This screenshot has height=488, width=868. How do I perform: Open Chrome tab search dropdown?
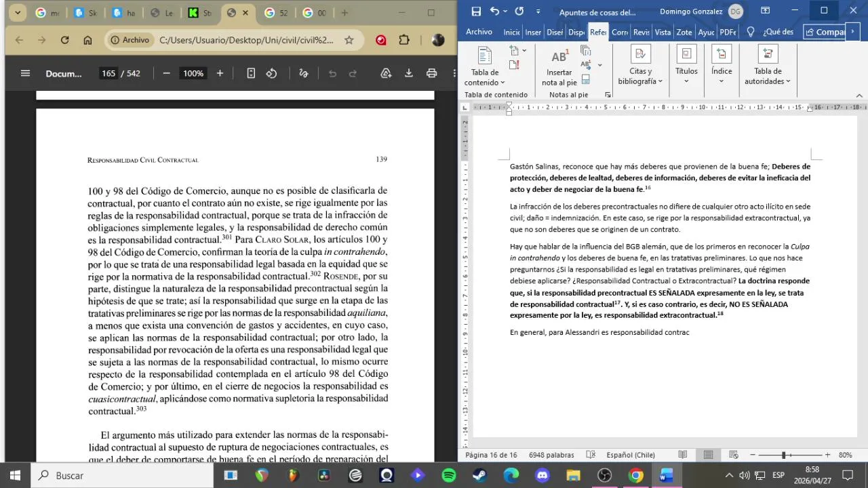[x=18, y=13]
